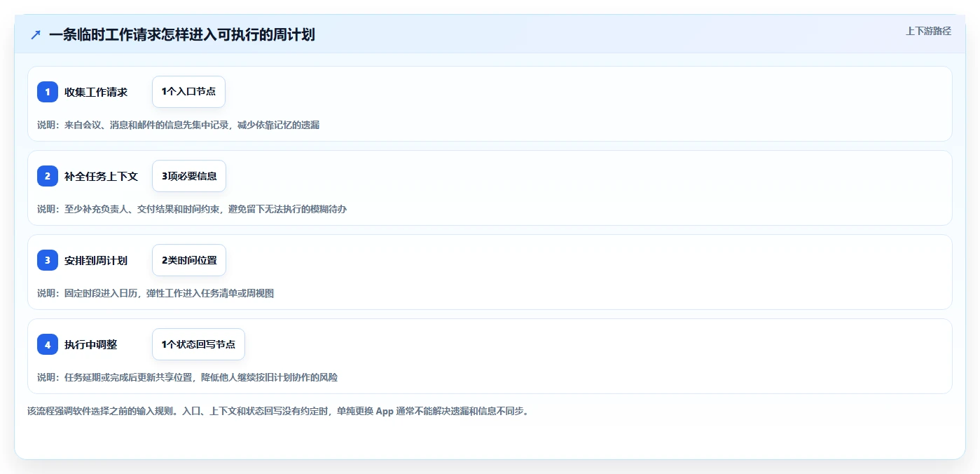The width and height of the screenshot is (980, 474).
Task: Click the description starting 说明：来自会议、消息和邮件
Action: click(x=179, y=125)
